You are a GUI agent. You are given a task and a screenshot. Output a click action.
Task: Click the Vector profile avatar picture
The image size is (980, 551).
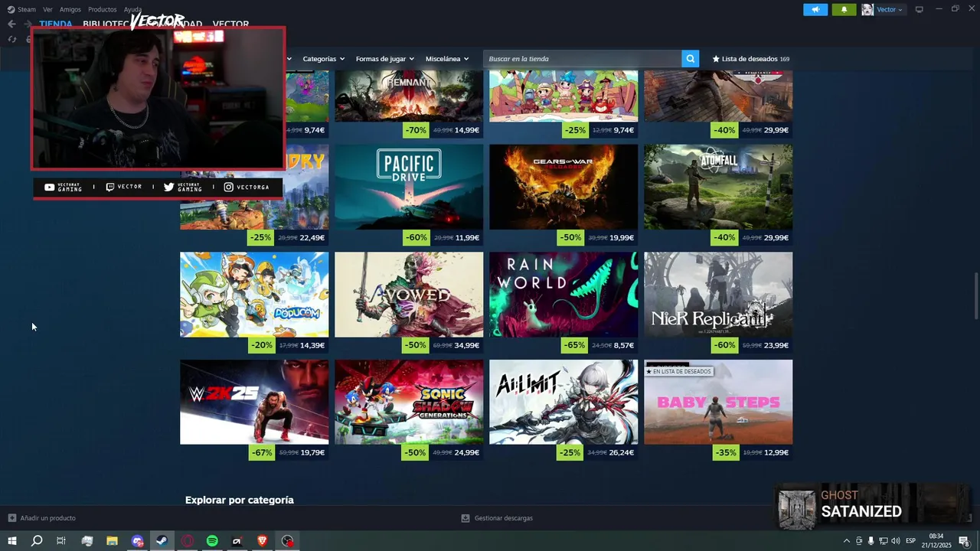[867, 9]
